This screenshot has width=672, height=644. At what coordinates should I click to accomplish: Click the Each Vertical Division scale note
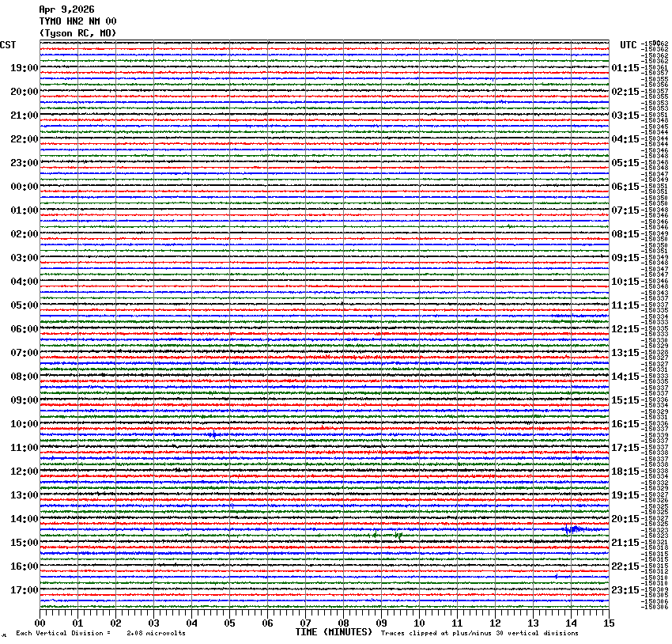click(100, 633)
